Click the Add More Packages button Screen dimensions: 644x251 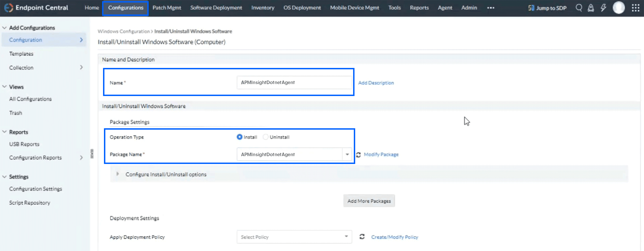click(369, 201)
